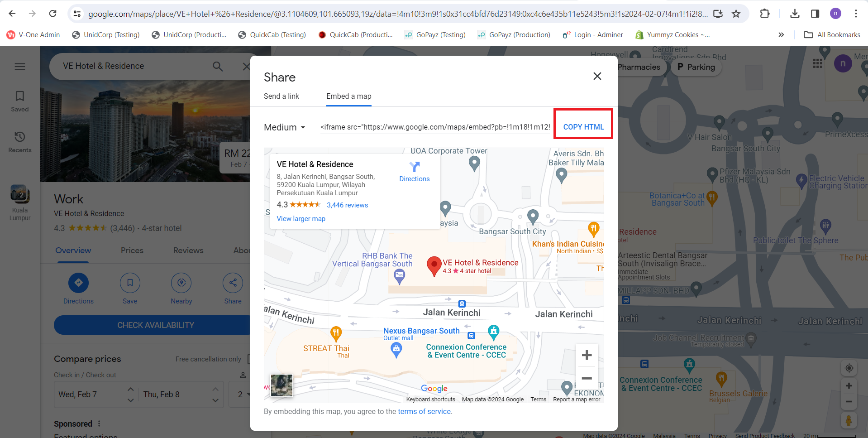Open the 3,446 reviews link
This screenshot has height=438, width=868.
click(347, 205)
